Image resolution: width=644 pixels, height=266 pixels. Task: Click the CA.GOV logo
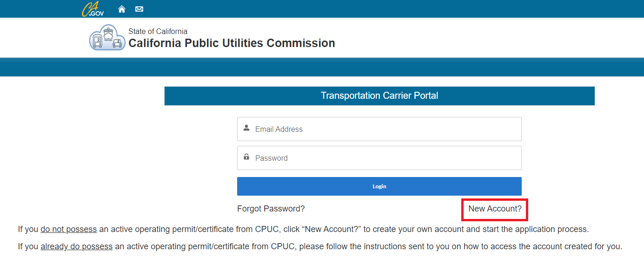tap(93, 9)
